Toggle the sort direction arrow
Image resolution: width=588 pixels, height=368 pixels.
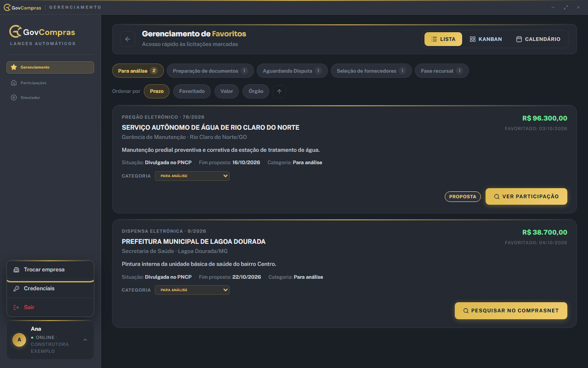point(279,91)
